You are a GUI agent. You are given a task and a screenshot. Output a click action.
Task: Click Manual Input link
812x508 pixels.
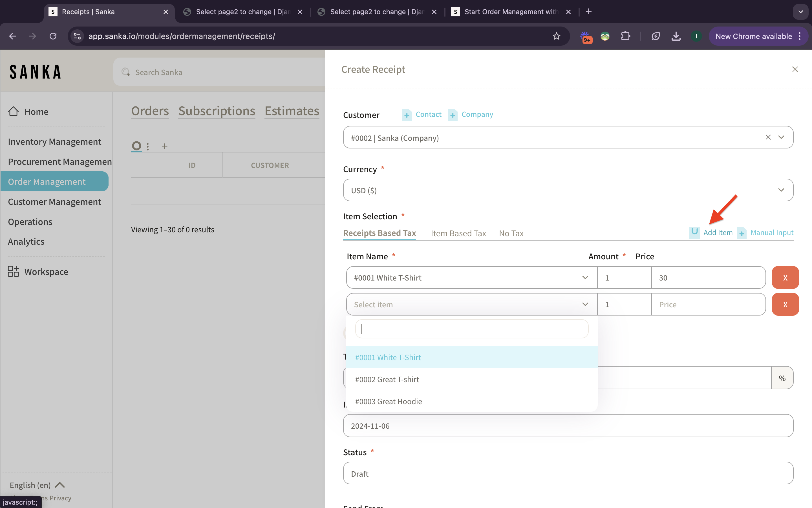point(765,233)
